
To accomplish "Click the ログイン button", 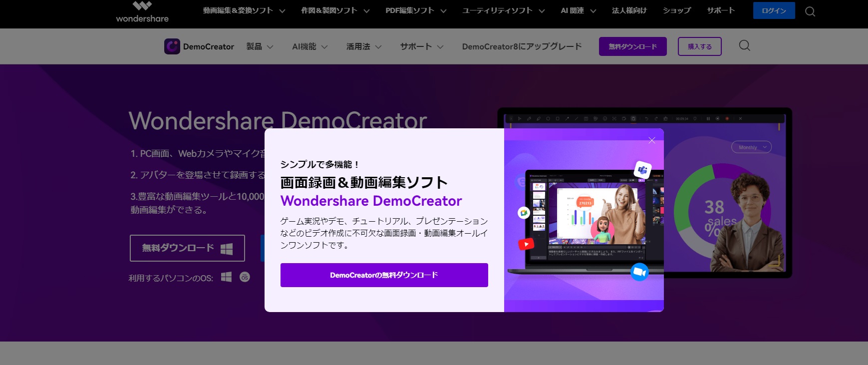I will tap(774, 10).
